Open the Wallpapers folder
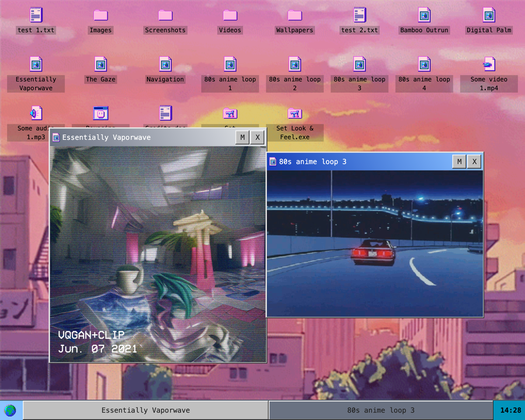 tap(294, 15)
